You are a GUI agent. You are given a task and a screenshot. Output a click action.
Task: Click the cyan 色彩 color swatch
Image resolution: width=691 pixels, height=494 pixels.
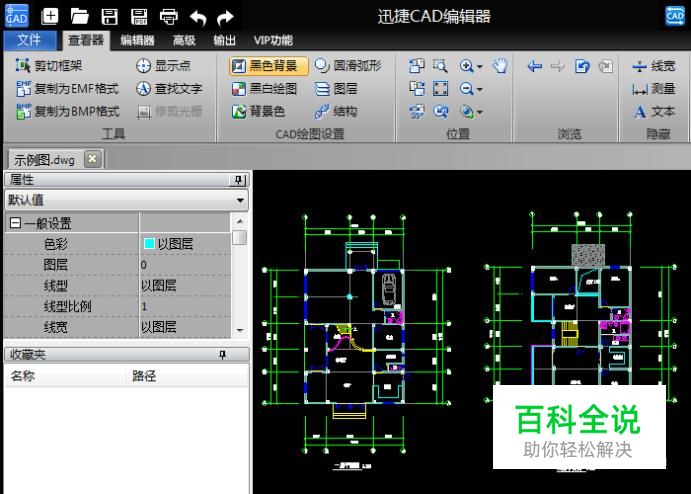[149, 243]
